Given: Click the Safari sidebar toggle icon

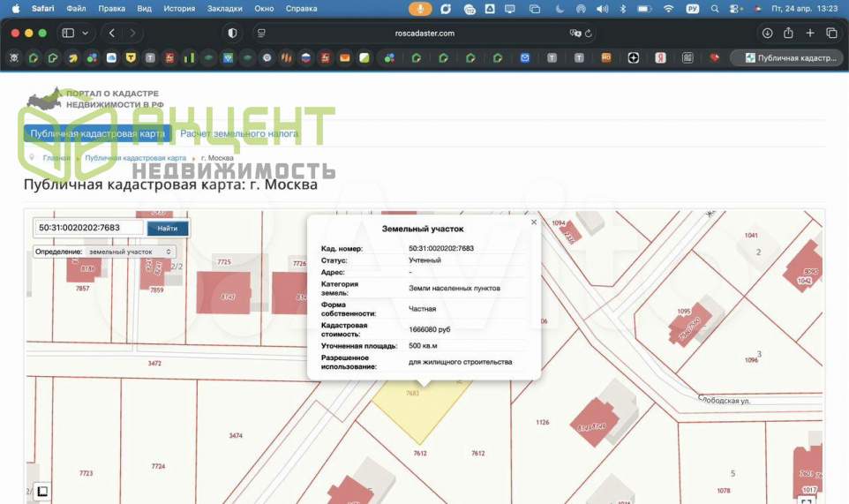Looking at the screenshot, I should coord(67,33).
